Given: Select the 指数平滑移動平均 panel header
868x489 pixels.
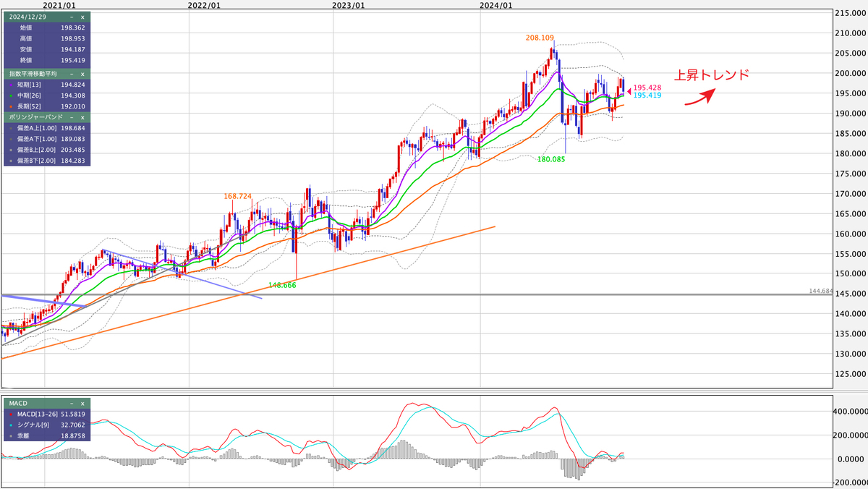Looking at the screenshot, I should click(34, 74).
